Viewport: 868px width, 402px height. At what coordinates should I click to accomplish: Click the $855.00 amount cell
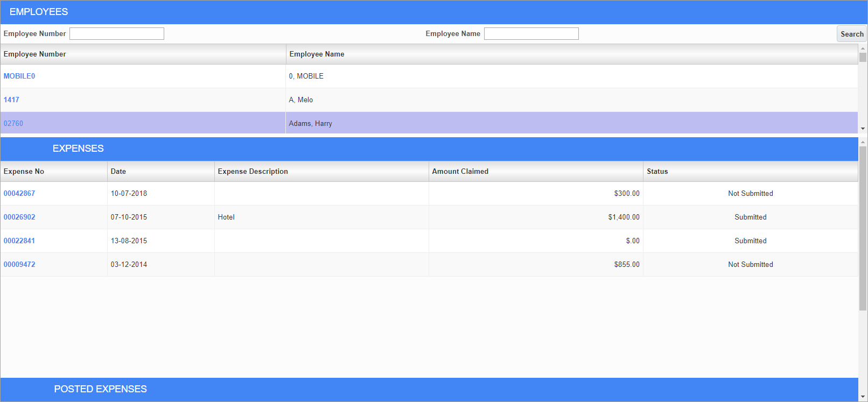[536, 265]
